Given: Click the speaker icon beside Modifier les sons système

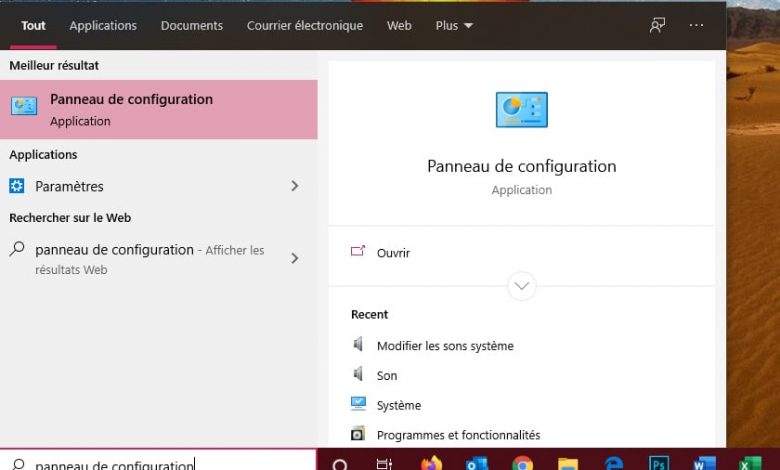Looking at the screenshot, I should [358, 344].
